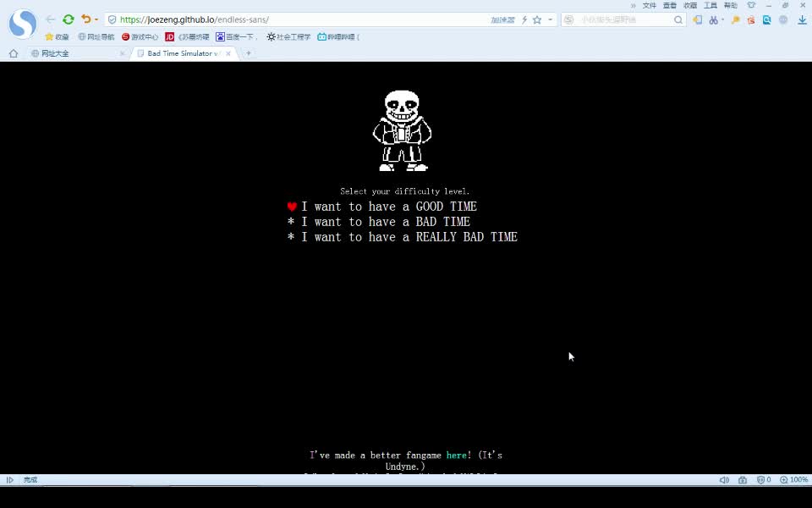Reload the page with the green refresh icon
Screen dimensions: 812x508
tap(69, 19)
